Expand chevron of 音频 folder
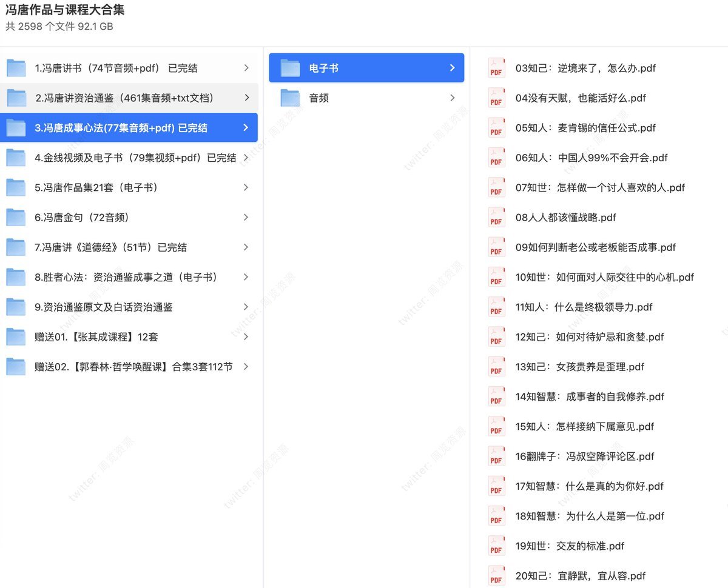 (453, 98)
